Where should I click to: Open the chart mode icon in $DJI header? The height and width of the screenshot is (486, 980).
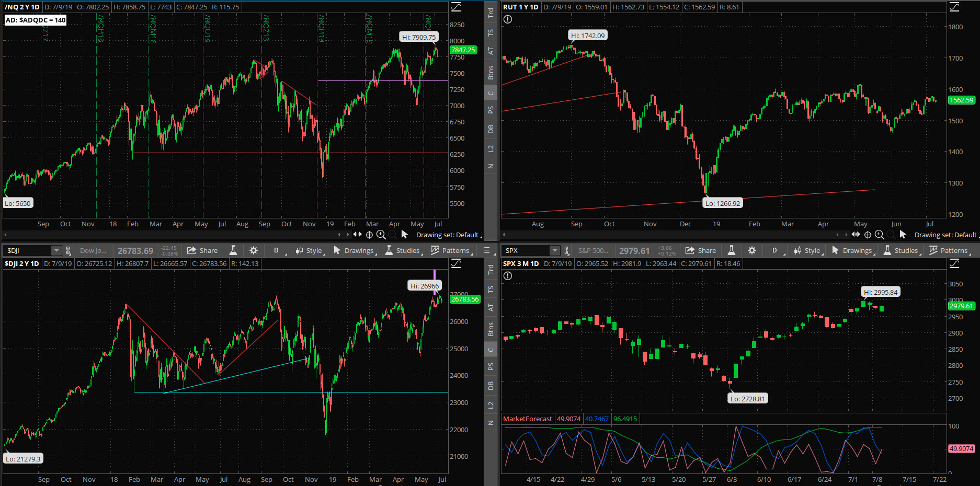point(456,263)
